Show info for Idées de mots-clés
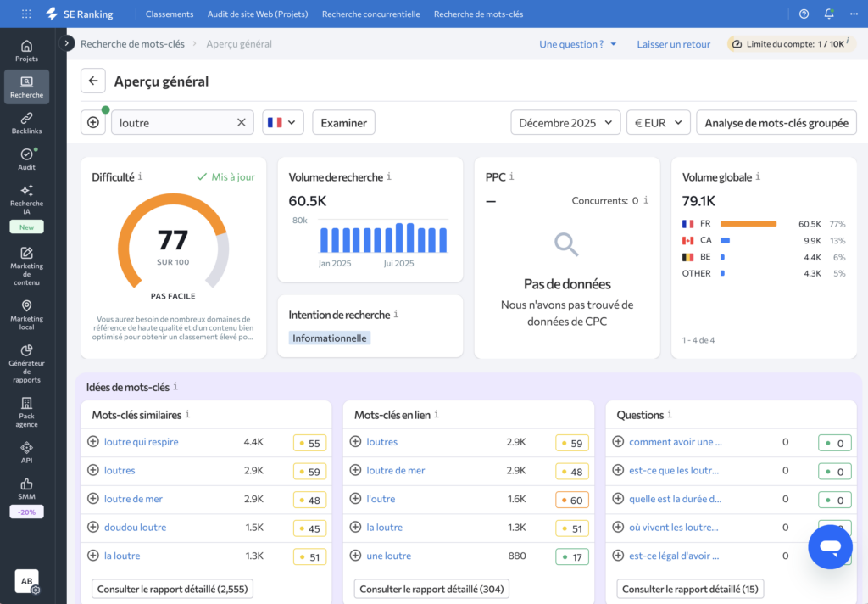Screen dimensions: 868x604 175,386
